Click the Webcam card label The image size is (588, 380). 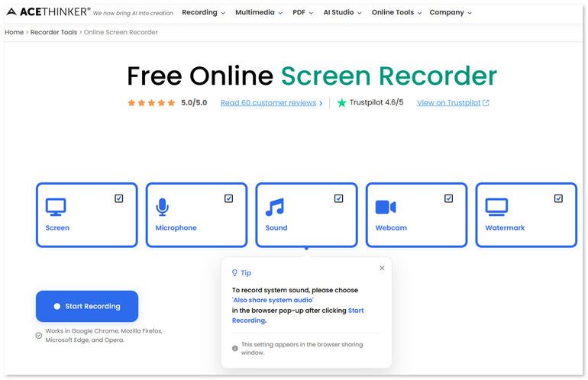(x=391, y=227)
